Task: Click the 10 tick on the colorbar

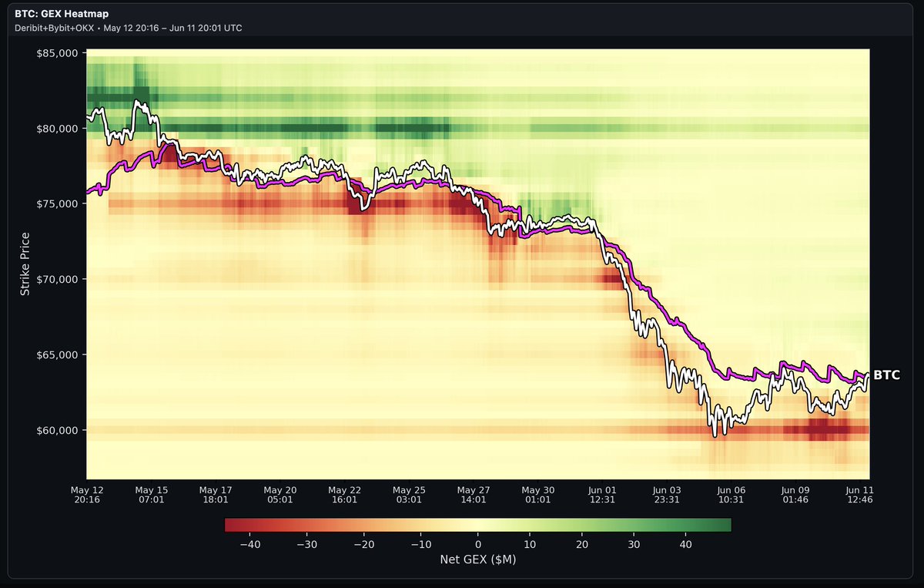Action: pyautogui.click(x=531, y=544)
